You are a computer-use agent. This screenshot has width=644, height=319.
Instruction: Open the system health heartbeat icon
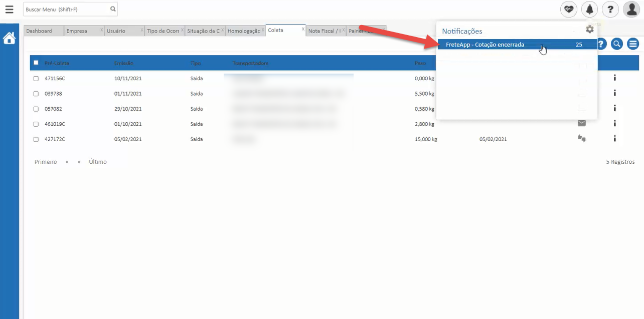[x=568, y=9]
